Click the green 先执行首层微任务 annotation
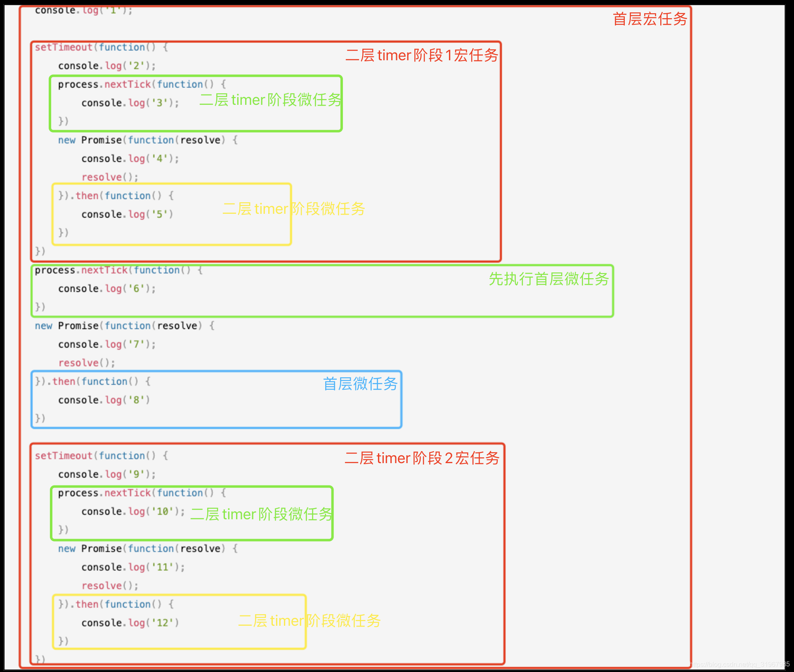The image size is (794, 672). pos(548,280)
